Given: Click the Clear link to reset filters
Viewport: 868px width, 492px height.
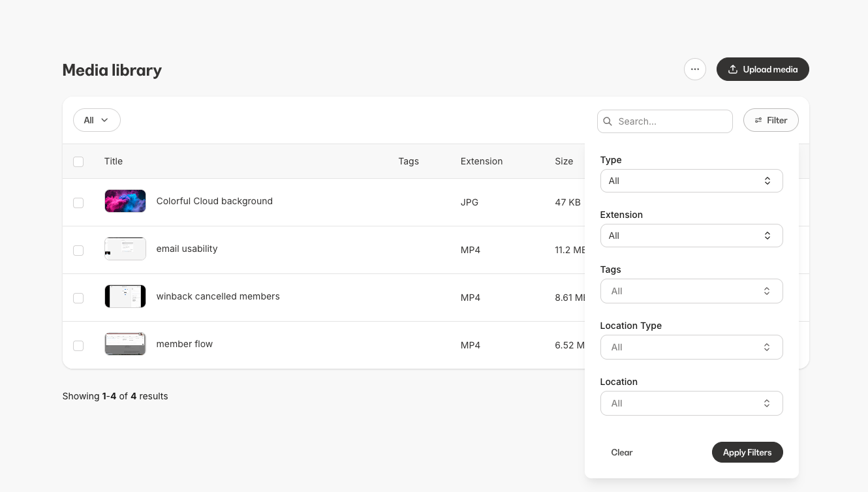Looking at the screenshot, I should pos(621,452).
